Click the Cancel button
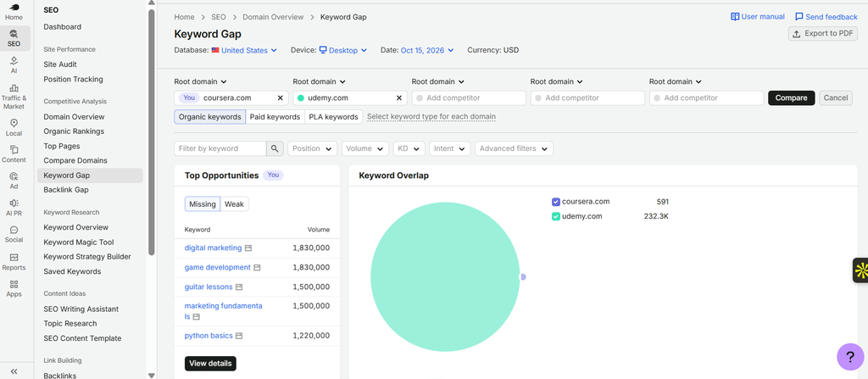 (836, 98)
